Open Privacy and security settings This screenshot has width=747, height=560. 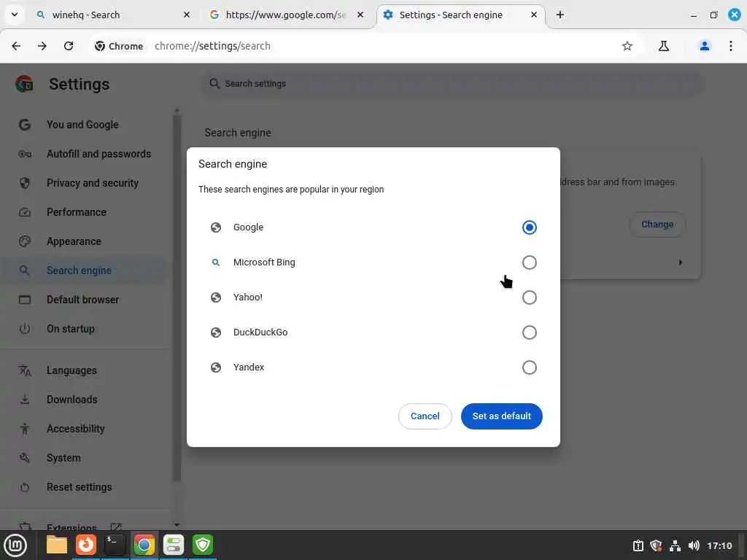(x=93, y=183)
